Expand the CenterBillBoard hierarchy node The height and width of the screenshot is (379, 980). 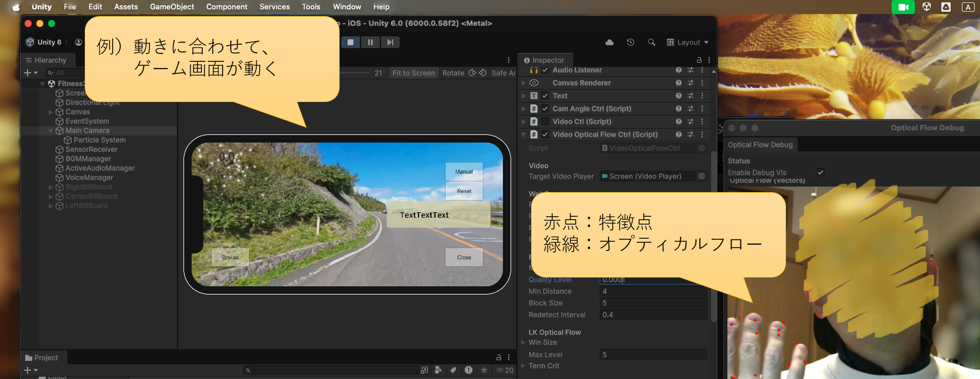click(x=50, y=196)
